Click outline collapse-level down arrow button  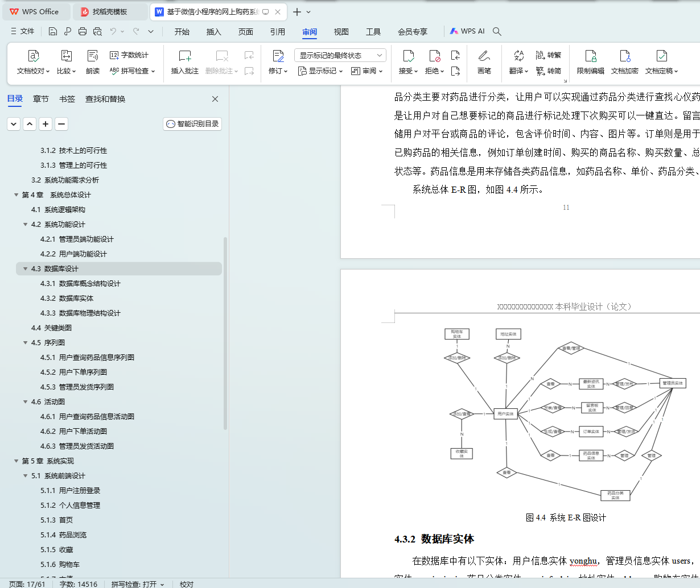(14, 124)
